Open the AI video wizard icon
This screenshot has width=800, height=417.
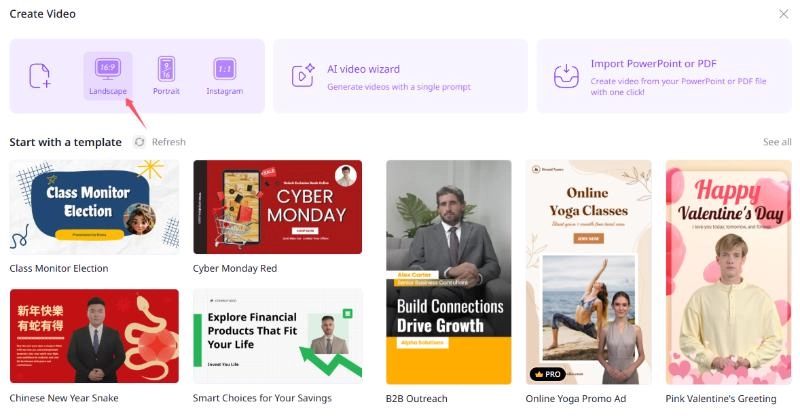click(303, 76)
